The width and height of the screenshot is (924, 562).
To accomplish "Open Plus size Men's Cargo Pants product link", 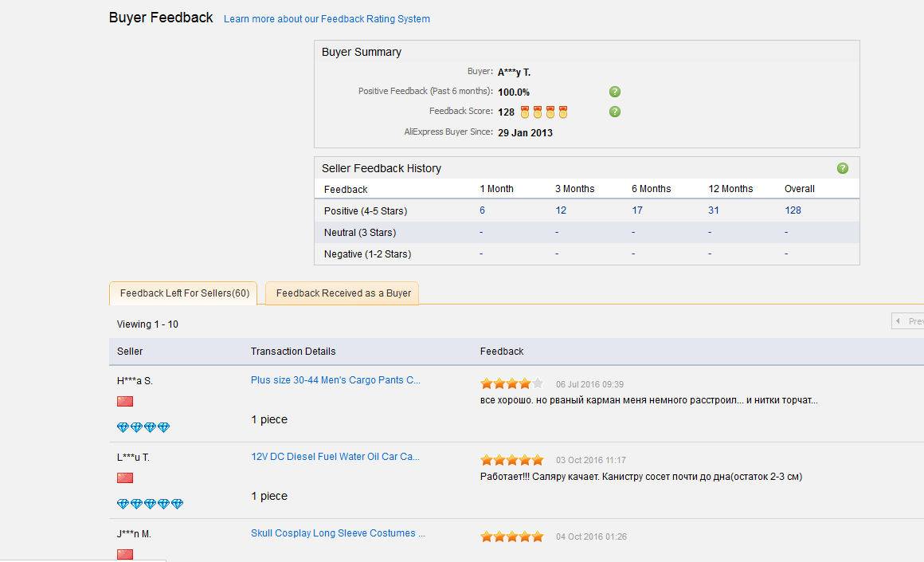I will tap(335, 380).
